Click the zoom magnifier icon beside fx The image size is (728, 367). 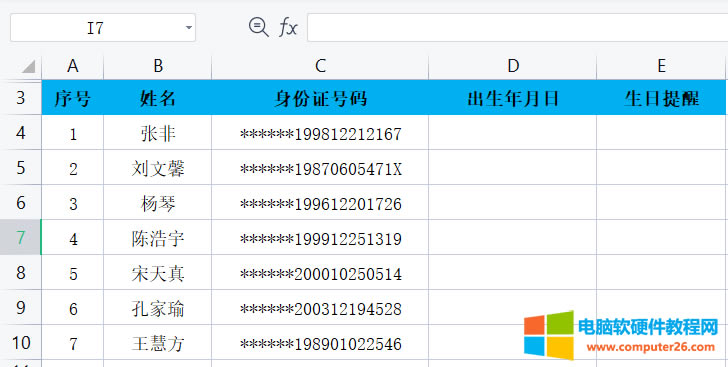pos(259,27)
